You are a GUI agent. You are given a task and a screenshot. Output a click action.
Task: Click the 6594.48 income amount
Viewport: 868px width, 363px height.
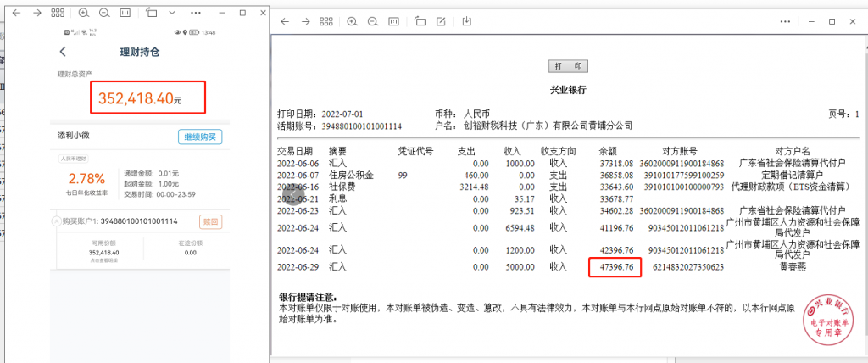pyautogui.click(x=520, y=228)
